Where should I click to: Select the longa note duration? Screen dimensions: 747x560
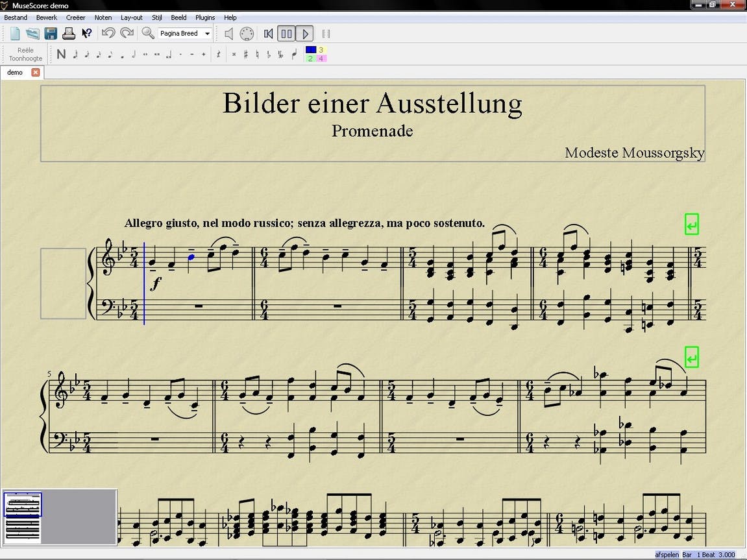(x=168, y=55)
